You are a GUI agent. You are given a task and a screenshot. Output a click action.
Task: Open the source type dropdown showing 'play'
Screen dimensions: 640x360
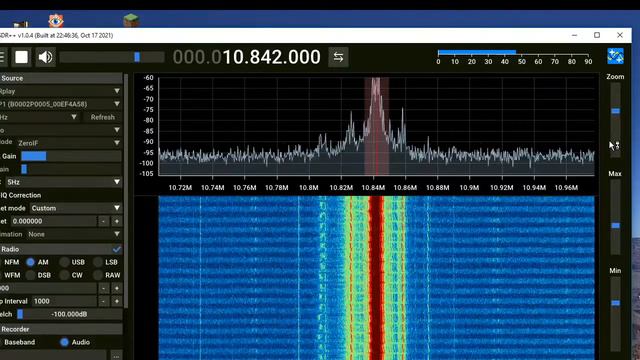tap(61, 91)
